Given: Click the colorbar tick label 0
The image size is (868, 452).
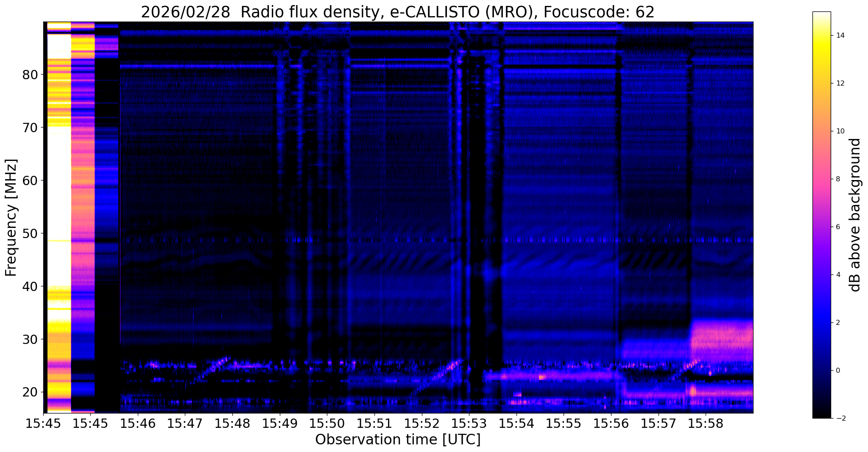Looking at the screenshot, I should pos(837,371).
